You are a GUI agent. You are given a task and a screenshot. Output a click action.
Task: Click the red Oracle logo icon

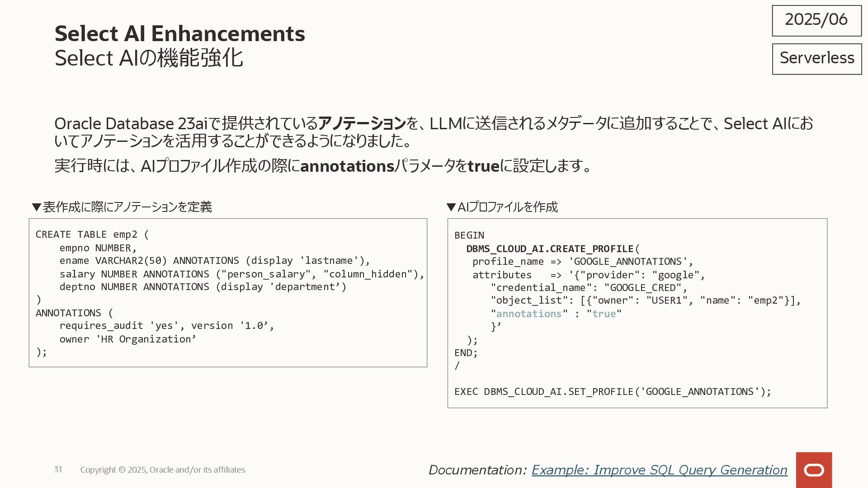tap(814, 470)
